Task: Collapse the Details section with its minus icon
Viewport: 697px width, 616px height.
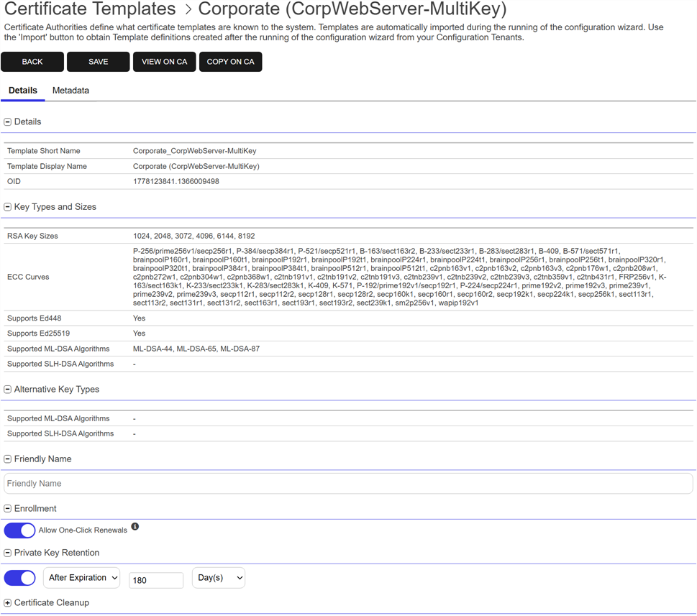Action: click(8, 122)
